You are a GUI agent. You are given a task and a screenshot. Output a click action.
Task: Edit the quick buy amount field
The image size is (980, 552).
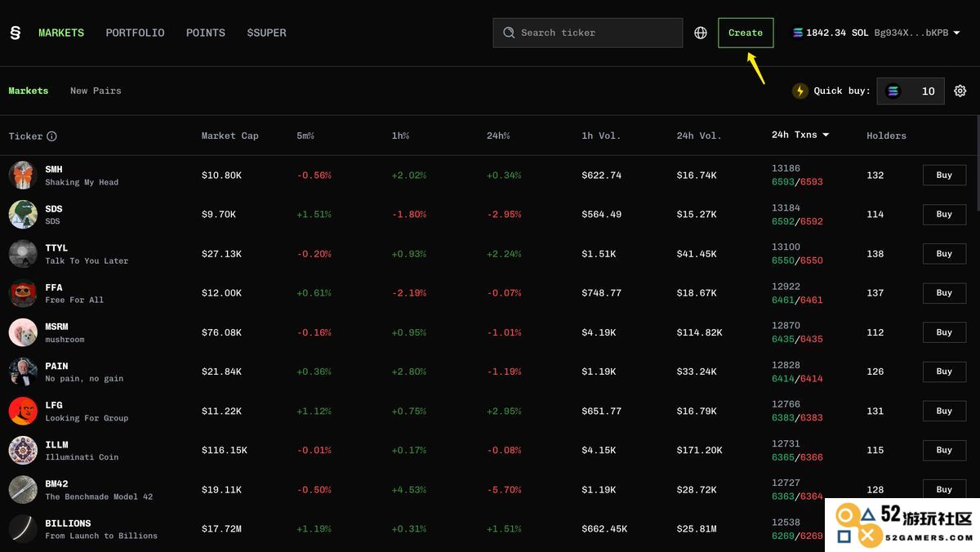(911, 91)
